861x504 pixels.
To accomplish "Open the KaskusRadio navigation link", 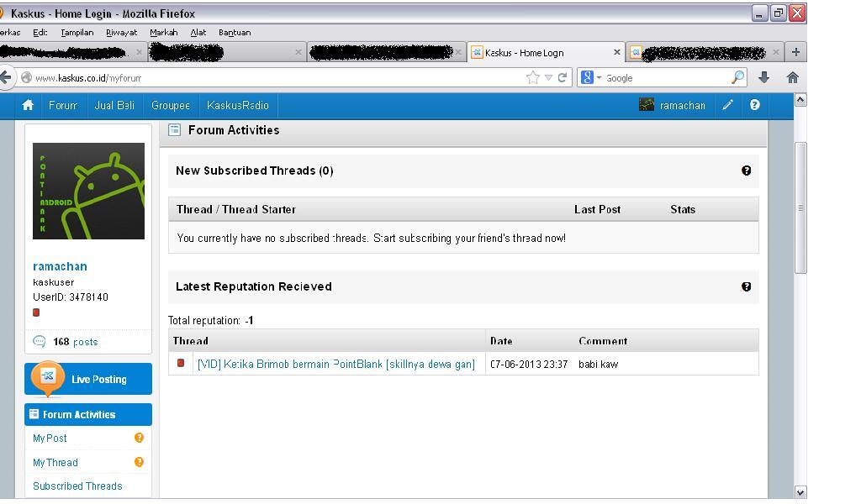I will point(238,105).
